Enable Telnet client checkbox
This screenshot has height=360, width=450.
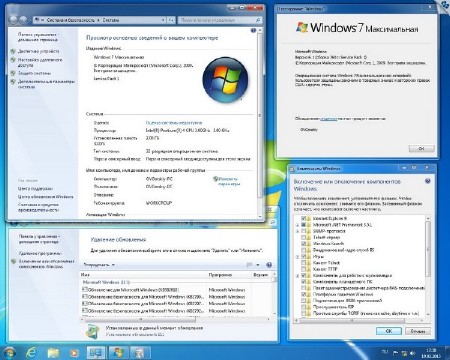[303, 263]
